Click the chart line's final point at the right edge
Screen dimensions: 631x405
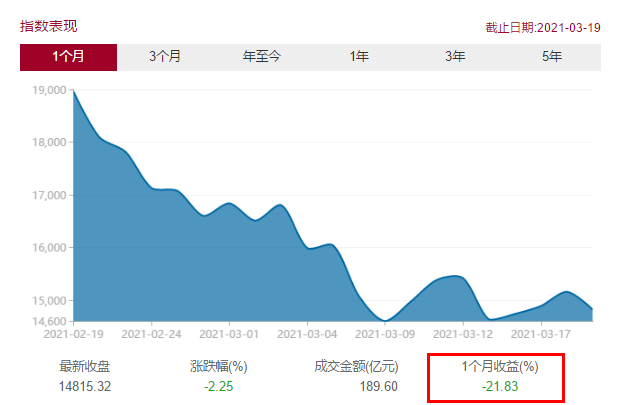pyautogui.click(x=592, y=309)
